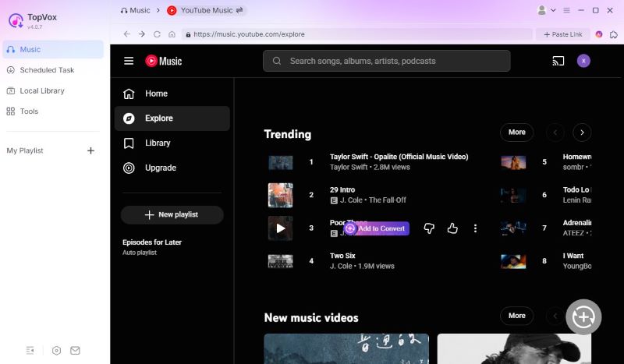Image resolution: width=624 pixels, height=364 pixels.
Task: Click the Trending section heading
Action: (288, 134)
